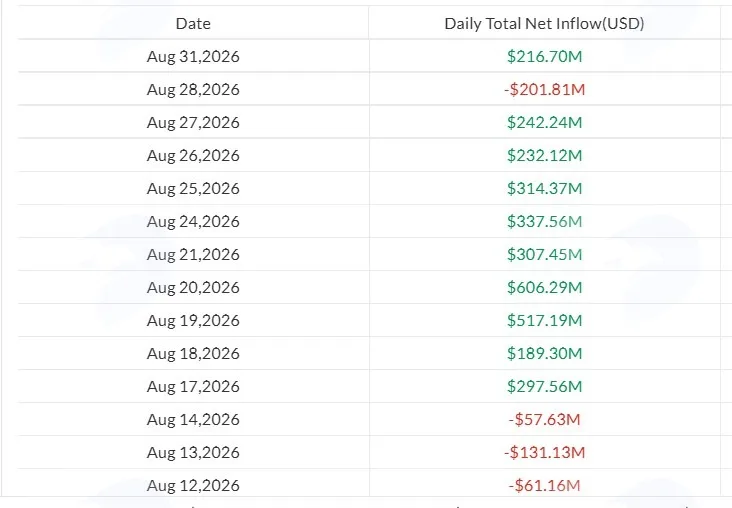Screen dimensions: 732x508
Task: Click the -$61.16M value for Aug 12
Action: [x=544, y=486]
